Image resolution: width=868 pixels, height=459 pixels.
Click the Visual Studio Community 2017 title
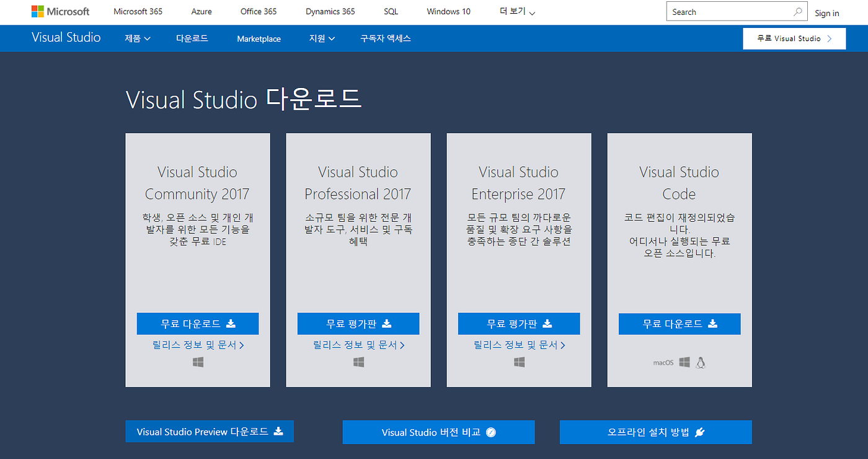[x=197, y=183]
